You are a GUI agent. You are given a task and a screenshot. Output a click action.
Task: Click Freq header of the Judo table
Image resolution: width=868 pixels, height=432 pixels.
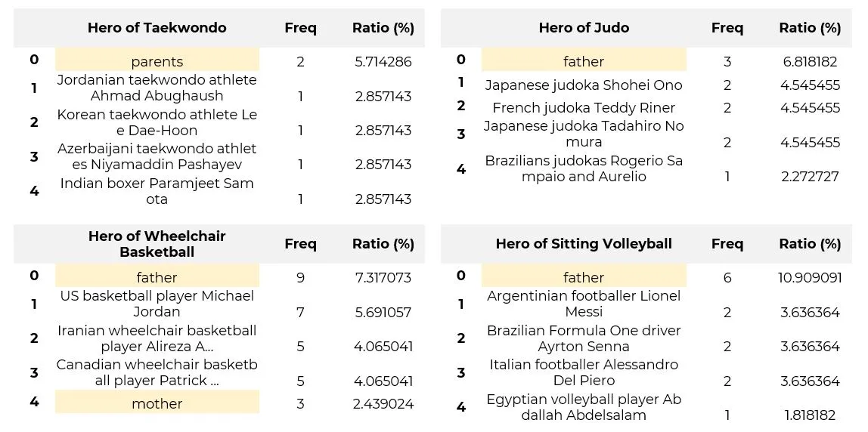pyautogui.click(x=727, y=28)
